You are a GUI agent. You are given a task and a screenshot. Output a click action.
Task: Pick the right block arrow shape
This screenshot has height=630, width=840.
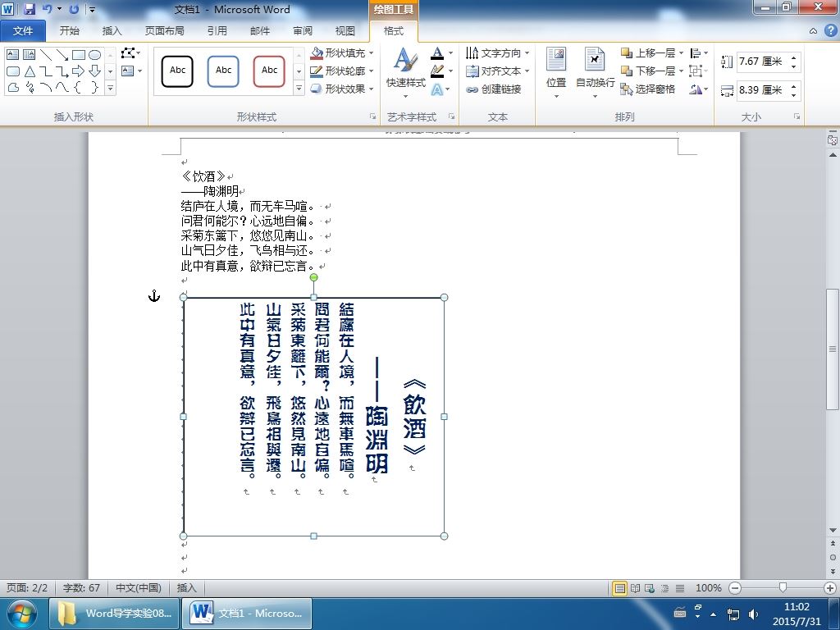[x=78, y=71]
